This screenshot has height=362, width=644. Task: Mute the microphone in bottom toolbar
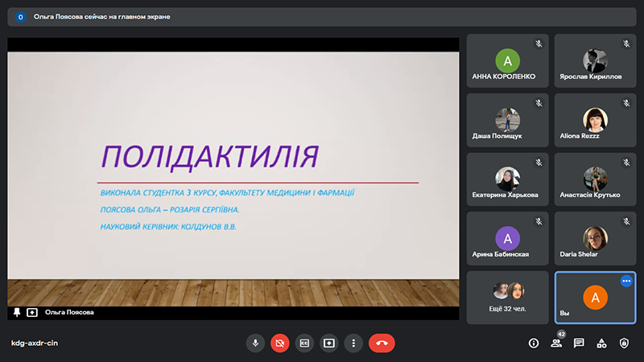[x=255, y=343]
